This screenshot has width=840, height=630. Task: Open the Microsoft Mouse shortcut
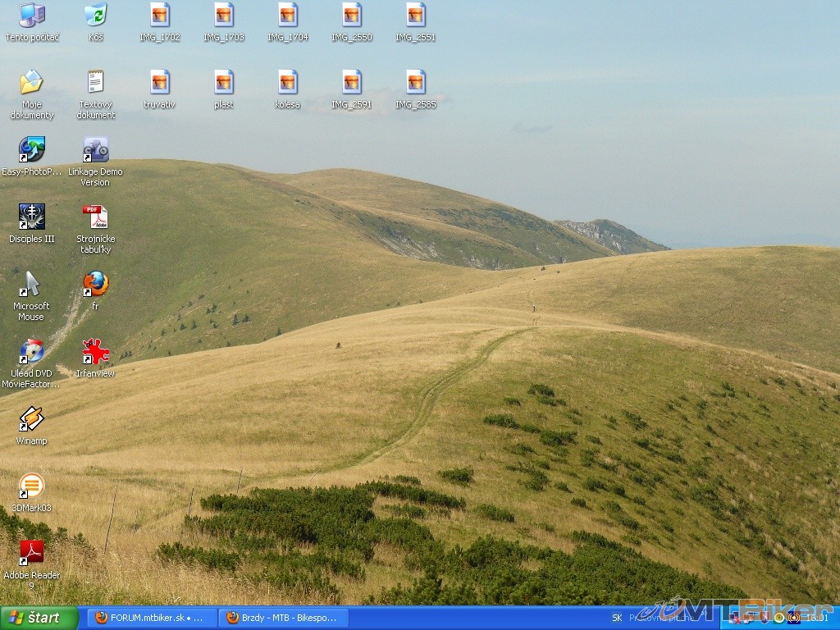(x=31, y=285)
